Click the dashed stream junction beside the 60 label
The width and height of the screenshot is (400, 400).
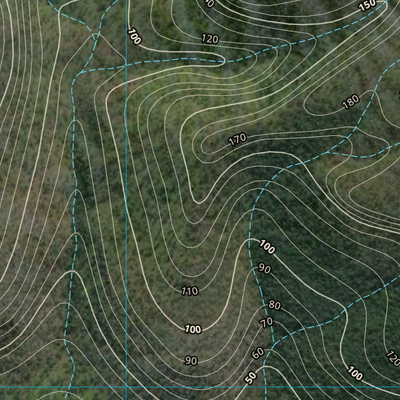coord(274,342)
